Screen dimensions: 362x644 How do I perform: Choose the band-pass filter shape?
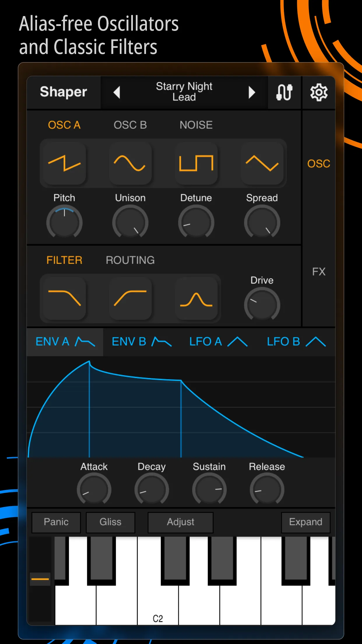point(196,298)
